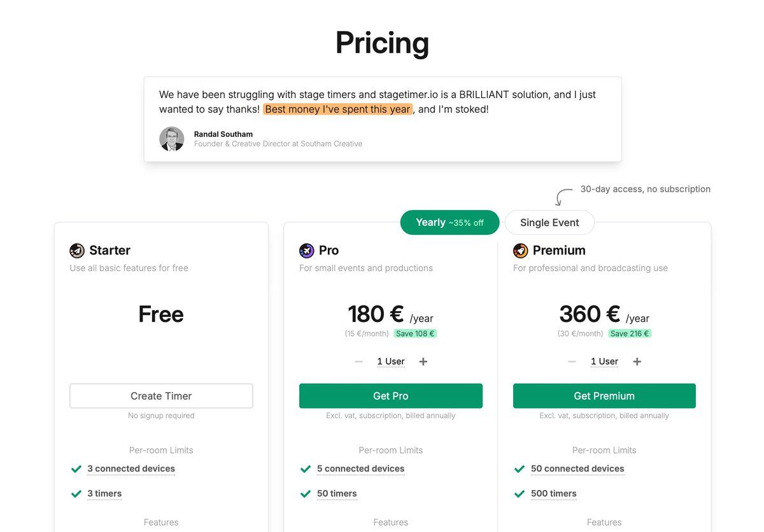Image resolution: width=764 pixels, height=532 pixels.
Task: Increase Pro plan user count with plus
Action: [423, 361]
